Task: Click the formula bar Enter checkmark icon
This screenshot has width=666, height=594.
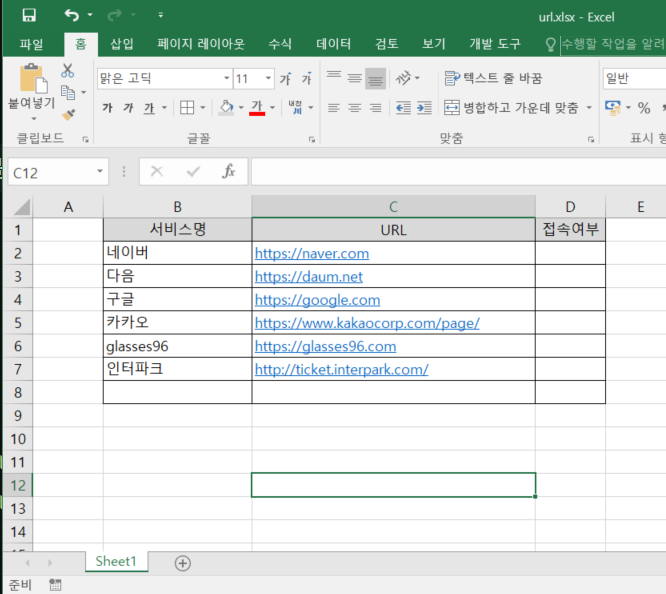Action: coord(193,172)
